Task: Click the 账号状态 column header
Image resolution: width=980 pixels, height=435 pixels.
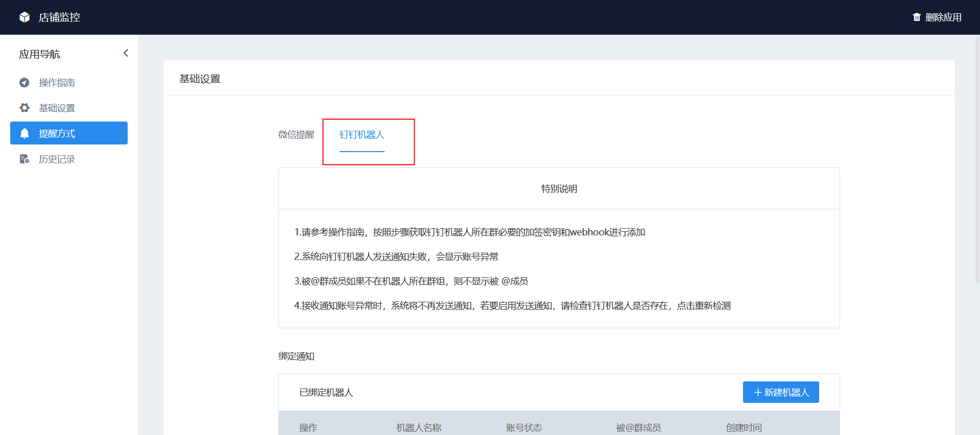Action: coord(524,428)
